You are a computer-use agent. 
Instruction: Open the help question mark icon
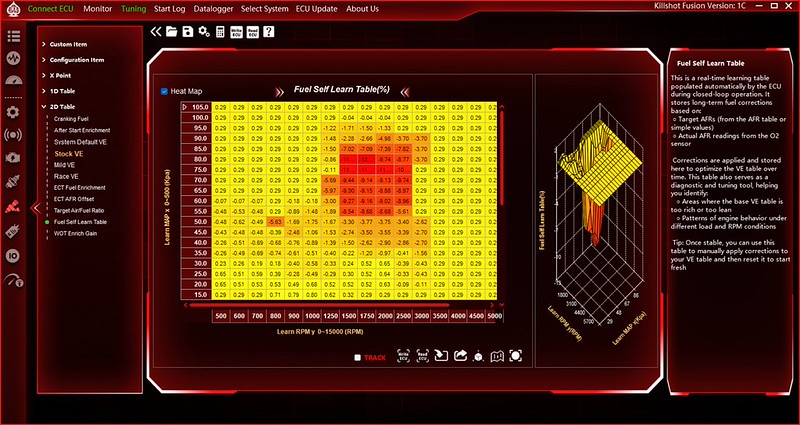point(269,32)
